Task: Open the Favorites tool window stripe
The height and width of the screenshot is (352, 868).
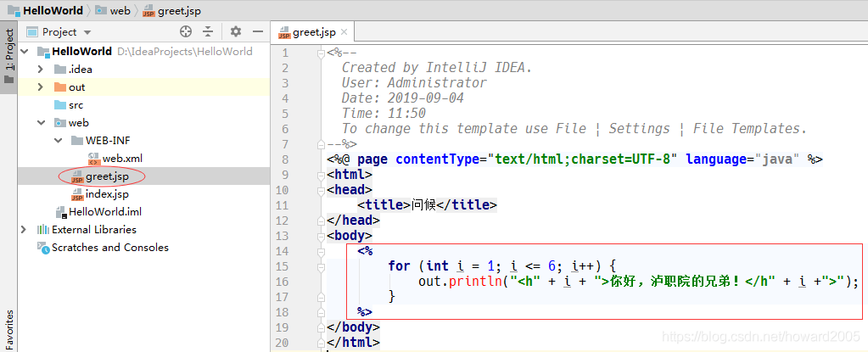Action: 8,330
